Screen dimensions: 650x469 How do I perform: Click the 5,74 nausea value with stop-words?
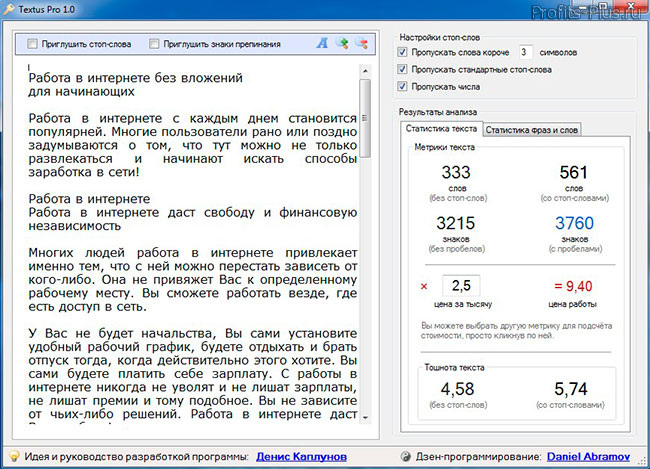coord(571,389)
